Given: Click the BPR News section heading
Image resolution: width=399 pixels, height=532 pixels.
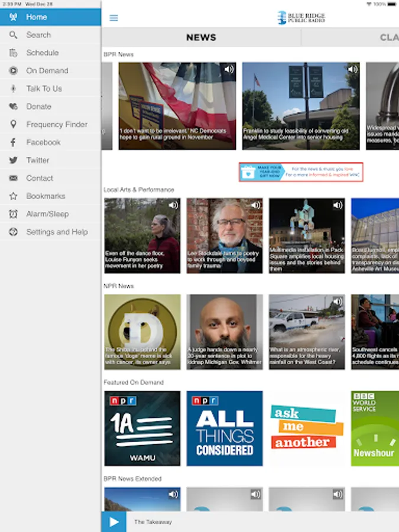Looking at the screenshot, I should pos(118,54).
